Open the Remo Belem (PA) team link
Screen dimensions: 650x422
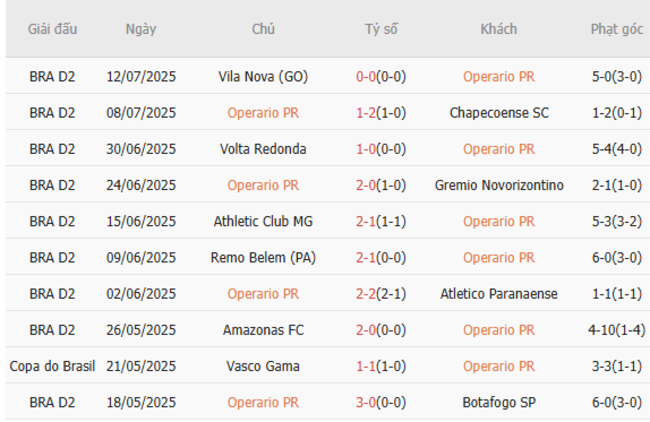tap(263, 257)
